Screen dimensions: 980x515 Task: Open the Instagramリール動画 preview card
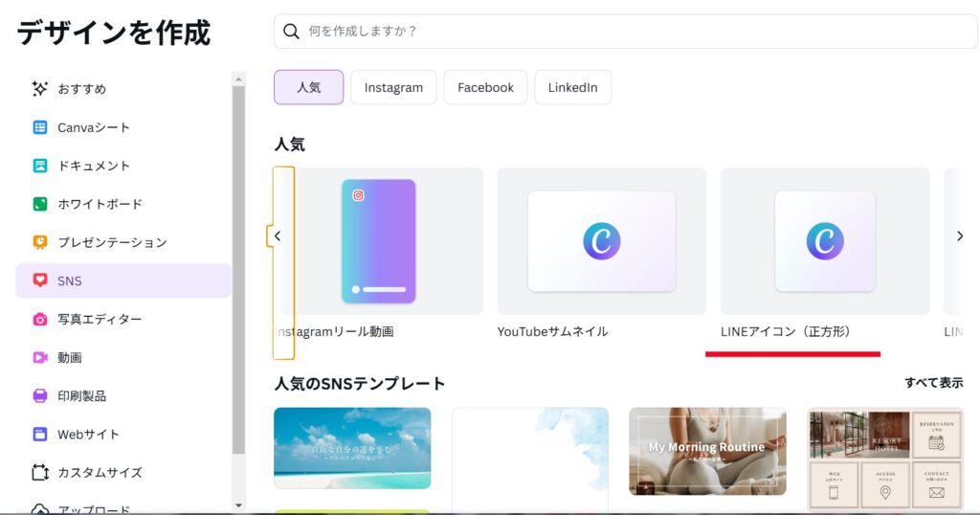click(x=379, y=240)
